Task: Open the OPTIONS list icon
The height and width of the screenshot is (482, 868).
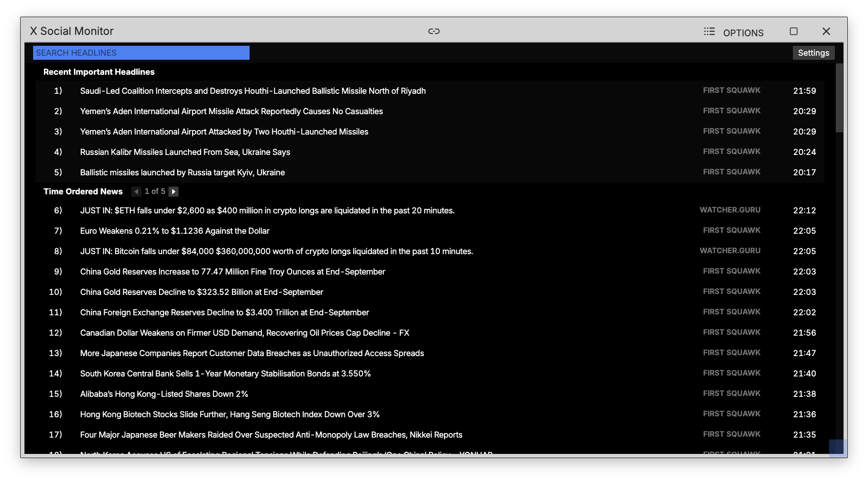Action: [x=709, y=31]
